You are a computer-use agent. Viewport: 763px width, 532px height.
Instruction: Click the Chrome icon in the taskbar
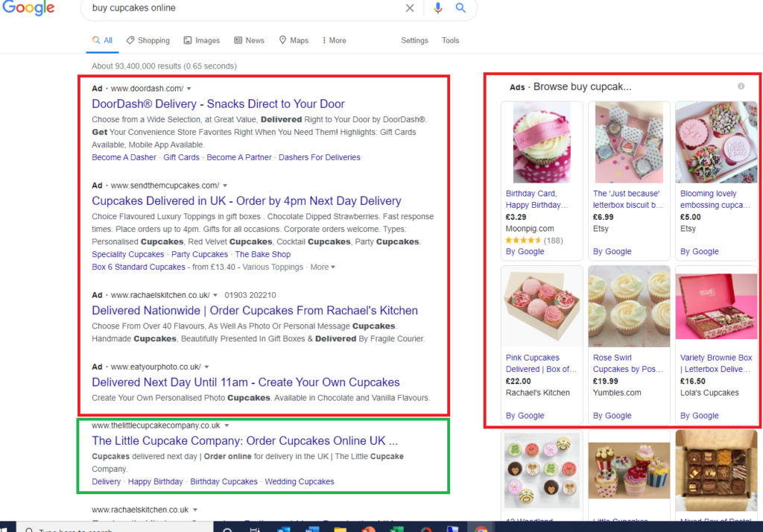click(x=481, y=529)
